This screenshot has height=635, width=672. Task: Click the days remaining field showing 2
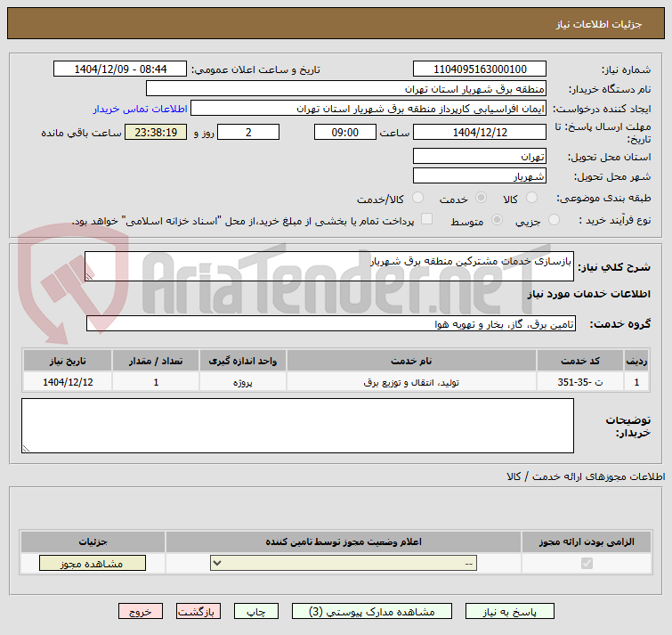click(248, 132)
